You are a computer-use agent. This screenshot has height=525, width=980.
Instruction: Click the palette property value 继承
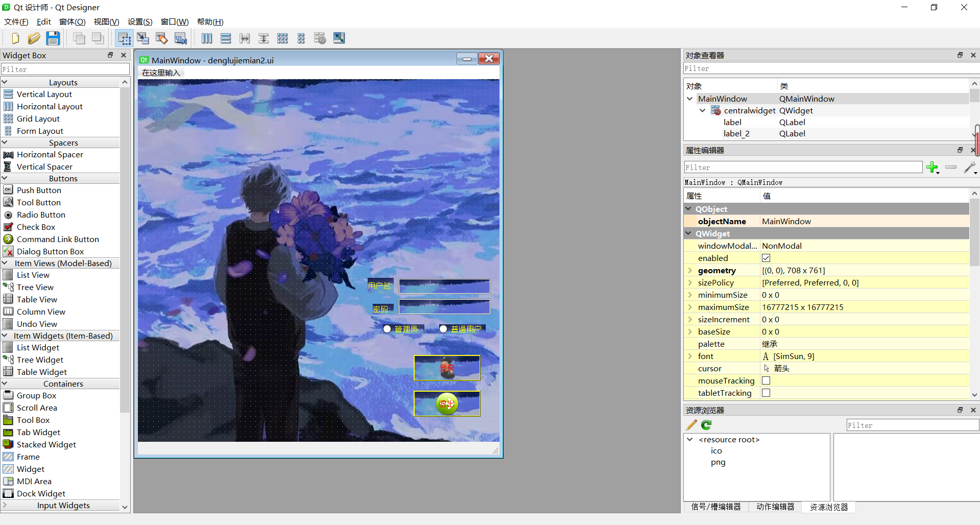[x=770, y=344]
